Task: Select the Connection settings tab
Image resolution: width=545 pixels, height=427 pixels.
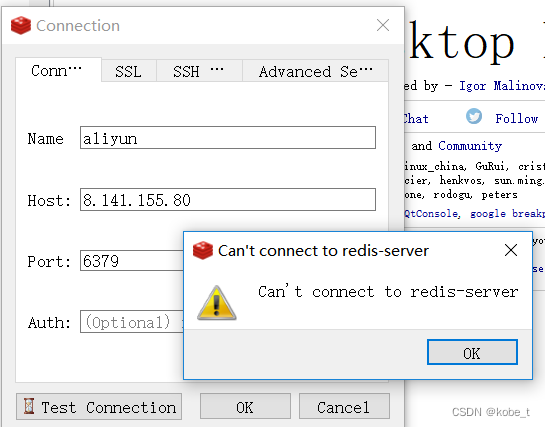Action: [58, 70]
